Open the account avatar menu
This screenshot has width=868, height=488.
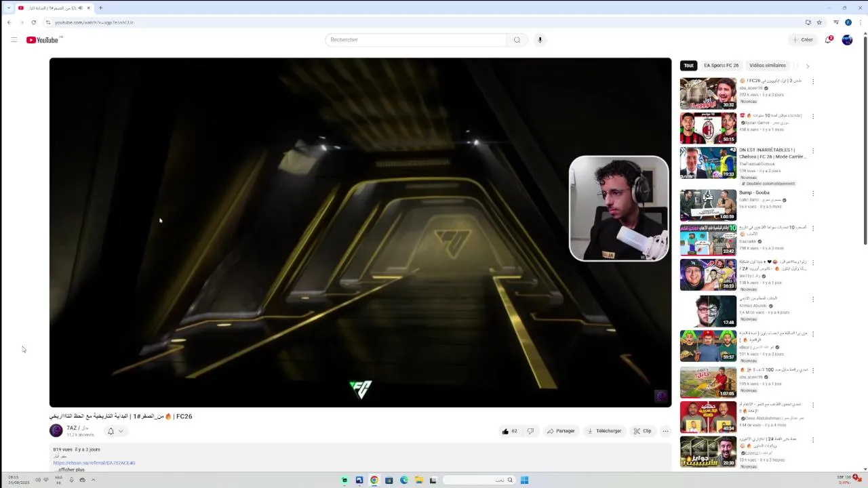pyautogui.click(x=847, y=40)
